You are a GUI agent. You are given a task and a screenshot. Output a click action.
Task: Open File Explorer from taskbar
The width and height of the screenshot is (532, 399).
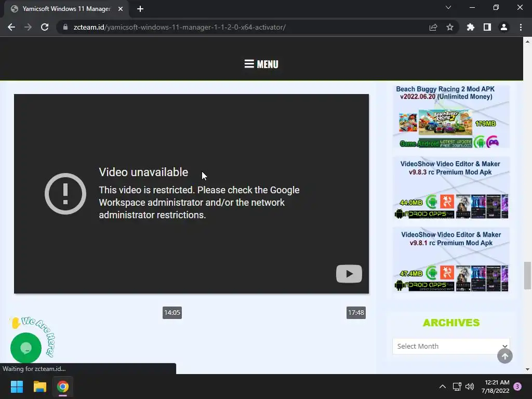point(39,387)
